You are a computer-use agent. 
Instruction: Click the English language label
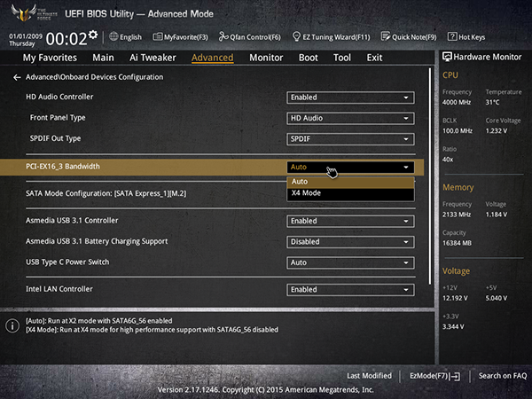[x=130, y=37]
